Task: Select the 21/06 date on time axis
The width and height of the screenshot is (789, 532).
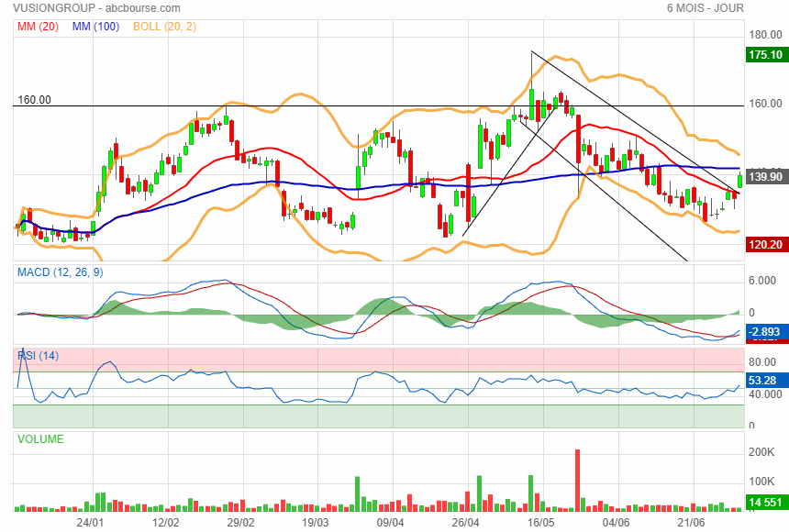Action: pos(692,522)
